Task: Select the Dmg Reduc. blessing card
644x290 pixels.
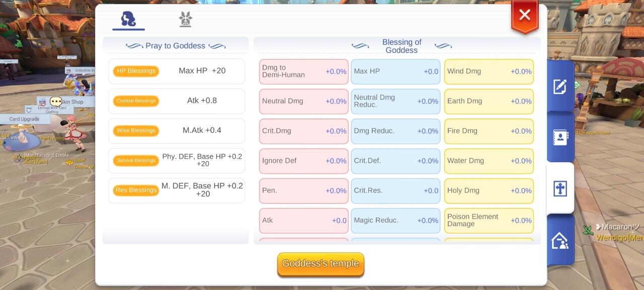Action: 395,131
